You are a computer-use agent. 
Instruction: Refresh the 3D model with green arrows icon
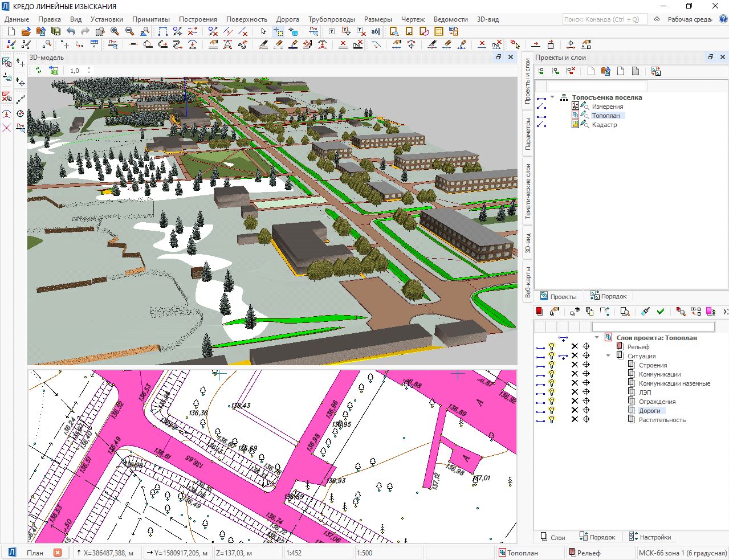tap(38, 71)
